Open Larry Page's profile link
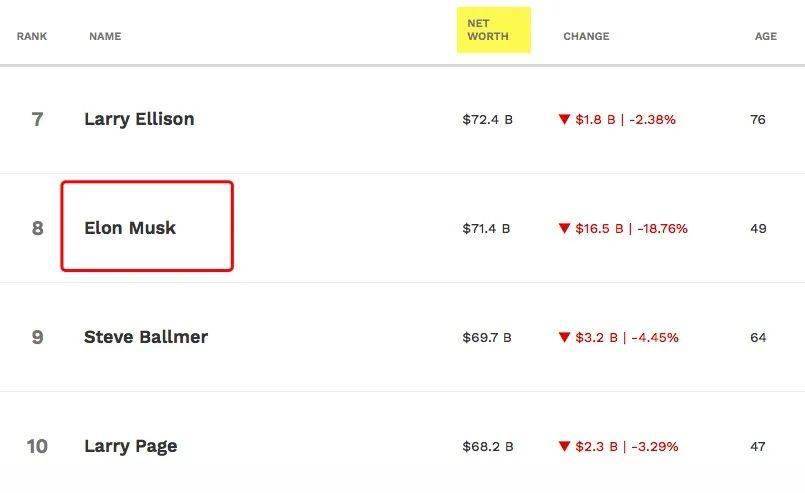This screenshot has height=493, width=805. [x=131, y=446]
